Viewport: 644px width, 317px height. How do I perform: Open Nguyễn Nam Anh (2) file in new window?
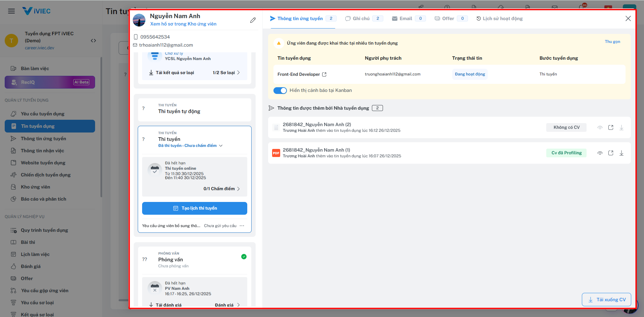(611, 127)
